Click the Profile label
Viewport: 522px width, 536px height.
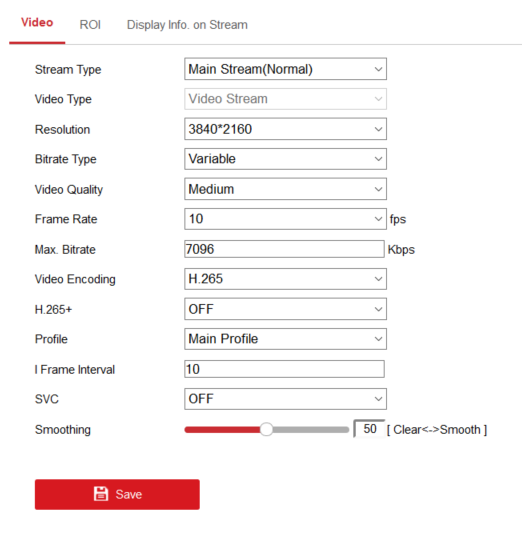pyautogui.click(x=51, y=339)
